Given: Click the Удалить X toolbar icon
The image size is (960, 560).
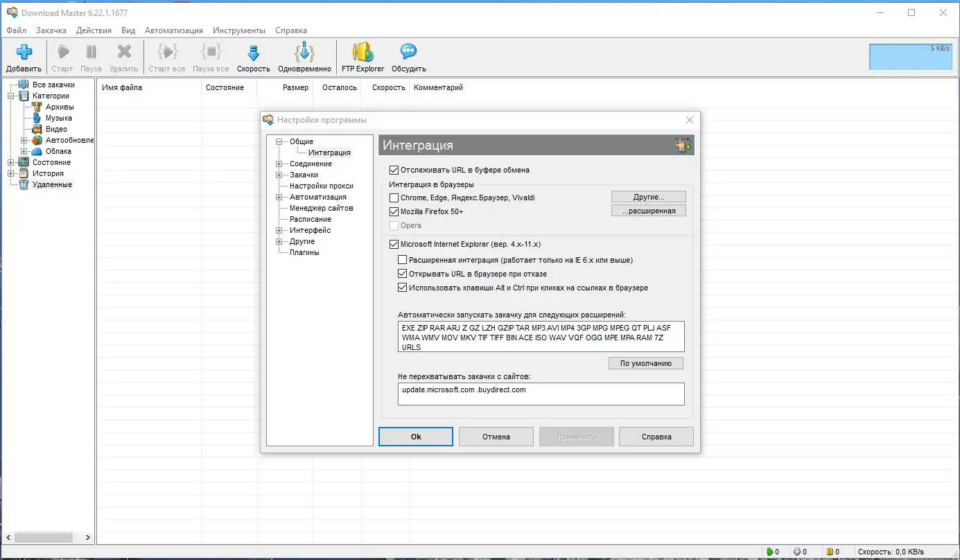Looking at the screenshot, I should tap(124, 52).
